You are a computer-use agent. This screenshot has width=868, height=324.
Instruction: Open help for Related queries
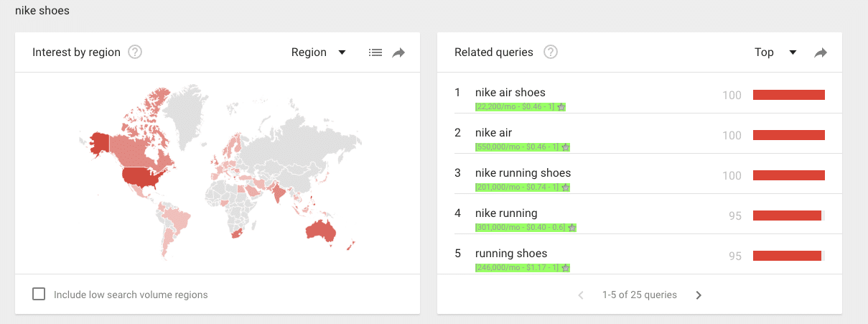(x=551, y=52)
